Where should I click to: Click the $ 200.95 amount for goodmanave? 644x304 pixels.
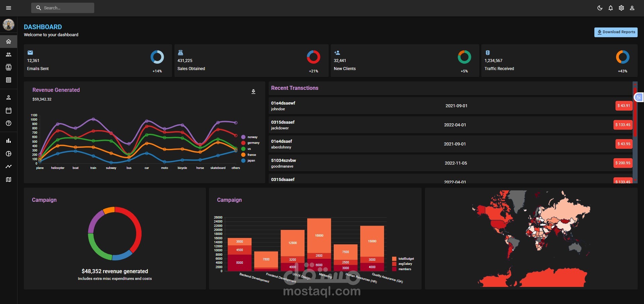[x=623, y=163]
